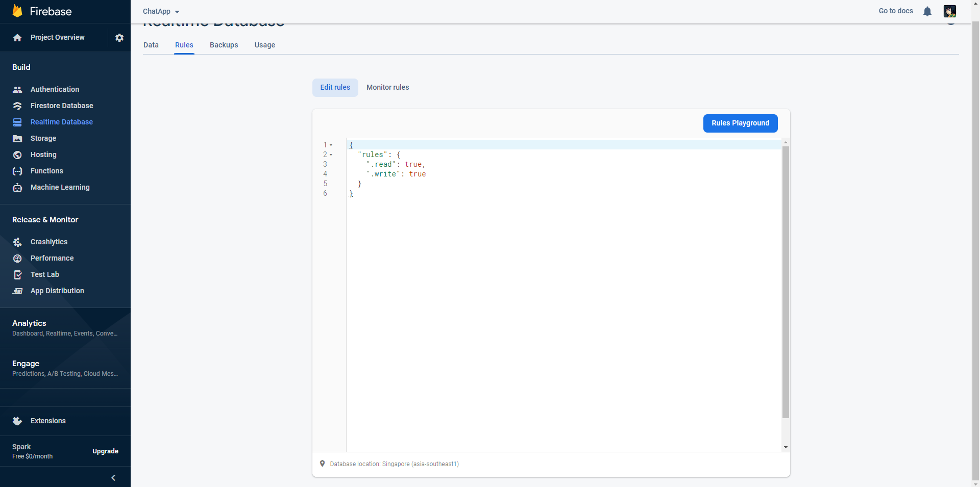Click the Crashlytics icon
Viewport: 980px width, 487px height.
pyautogui.click(x=17, y=242)
